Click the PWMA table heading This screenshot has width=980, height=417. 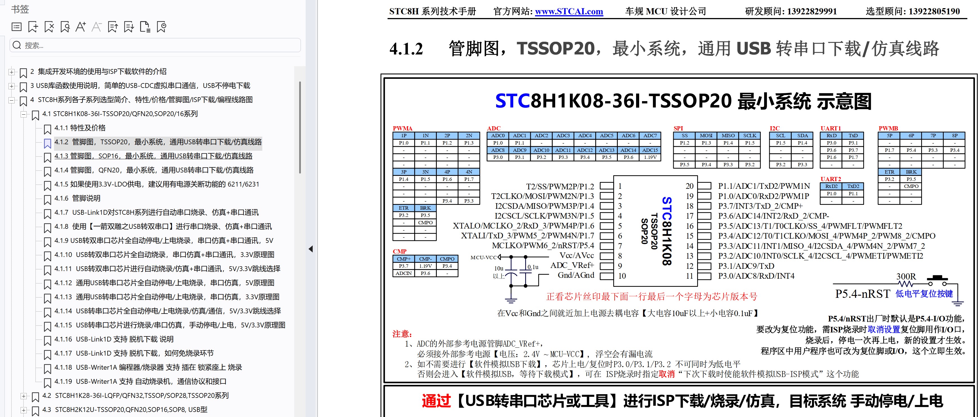[402, 128]
